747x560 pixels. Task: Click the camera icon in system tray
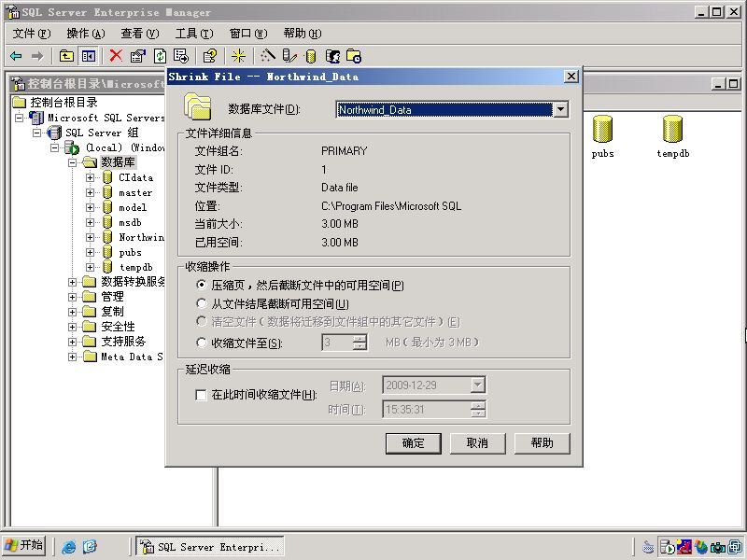point(717,547)
